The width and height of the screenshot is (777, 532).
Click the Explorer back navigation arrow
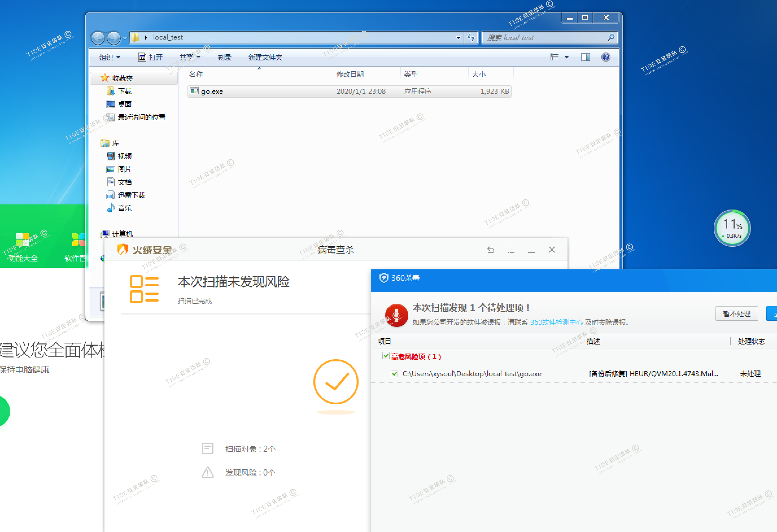(x=98, y=38)
